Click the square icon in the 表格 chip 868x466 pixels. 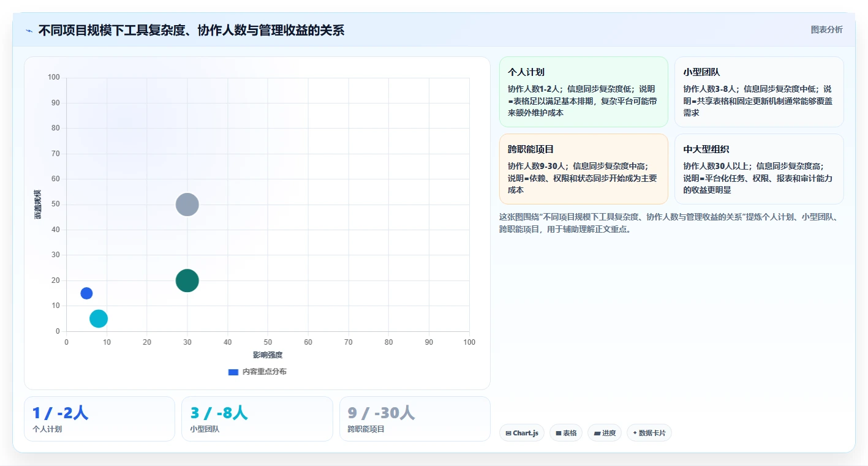click(559, 433)
